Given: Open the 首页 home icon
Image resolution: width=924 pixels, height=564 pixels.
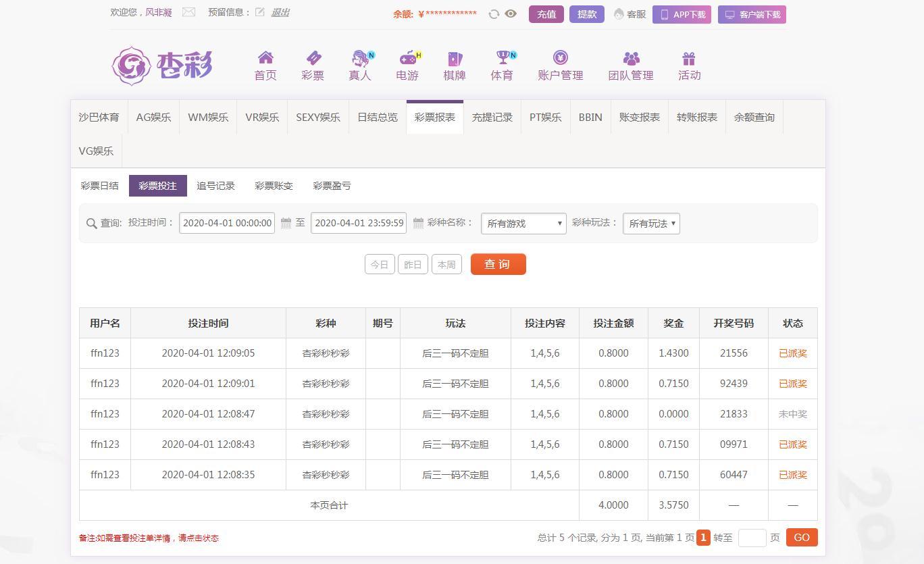Looking at the screenshot, I should click(x=265, y=58).
